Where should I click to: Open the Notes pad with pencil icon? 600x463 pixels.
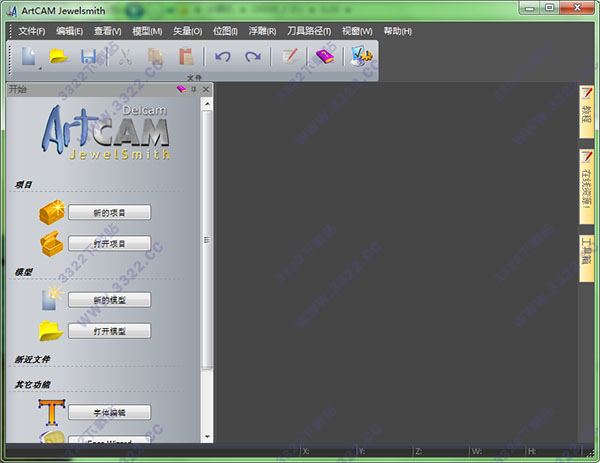click(x=290, y=56)
